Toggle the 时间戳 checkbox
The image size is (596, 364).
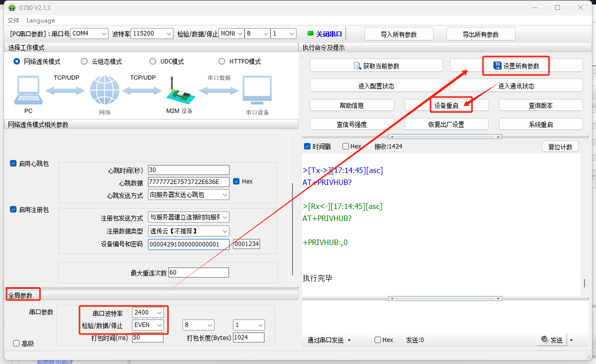tap(307, 146)
